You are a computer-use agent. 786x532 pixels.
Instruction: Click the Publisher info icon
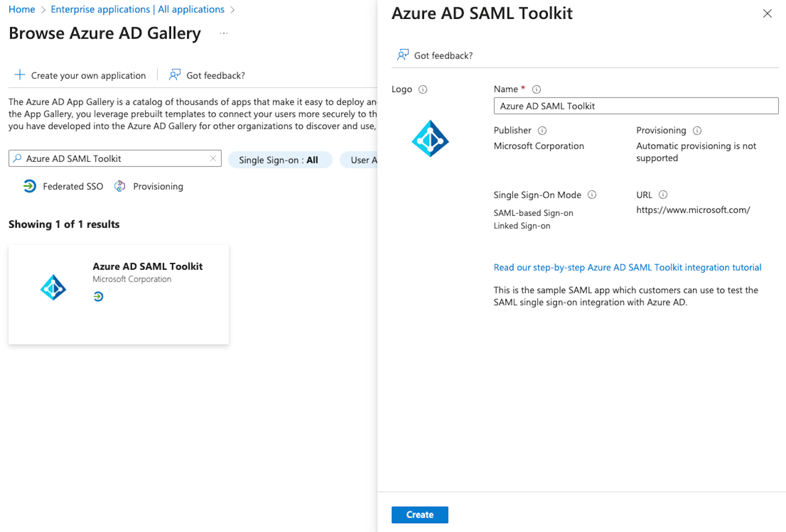click(542, 131)
